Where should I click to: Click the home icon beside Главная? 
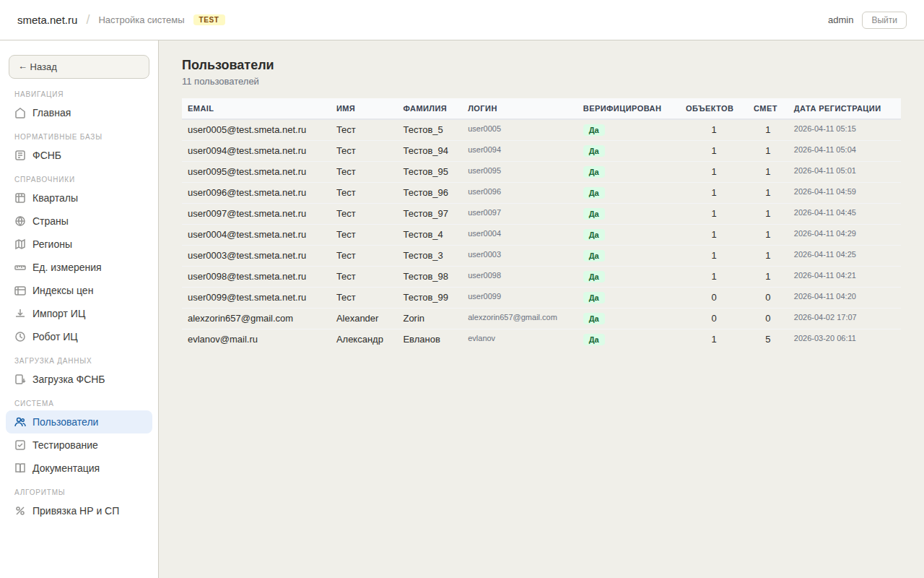pyautogui.click(x=20, y=113)
